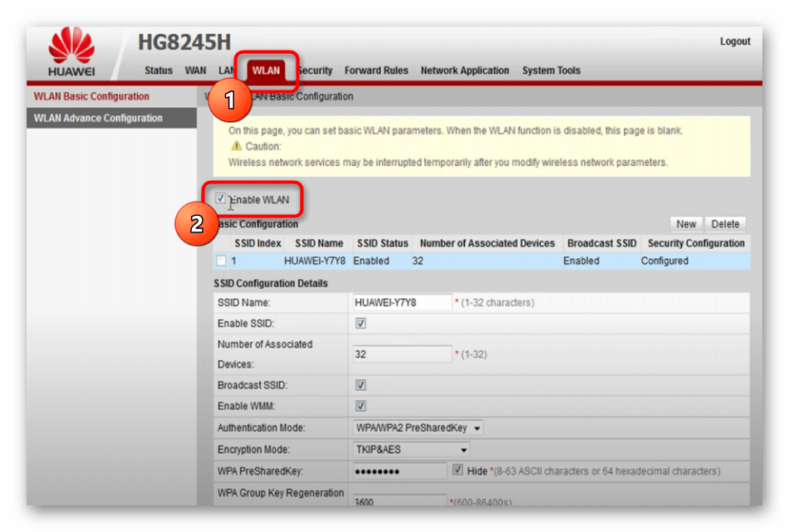Open the System Tools tab

pos(551,71)
